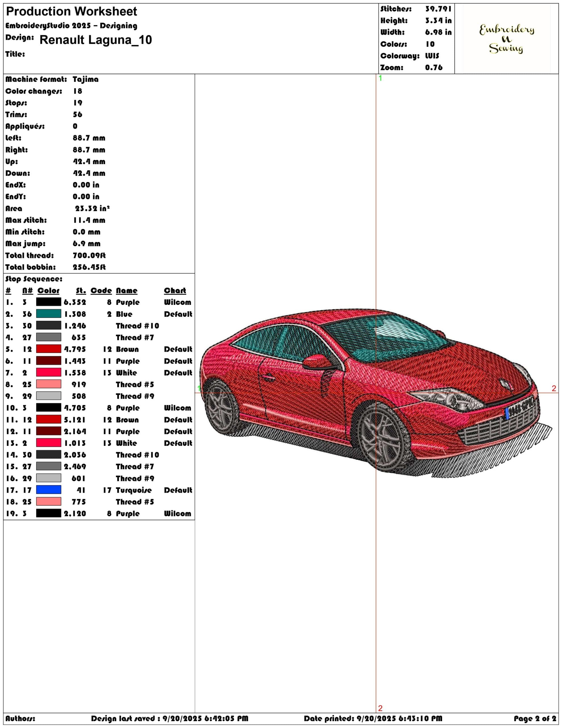
Task: Click the design name 'Renault Laguna_10'
Action: pos(96,40)
